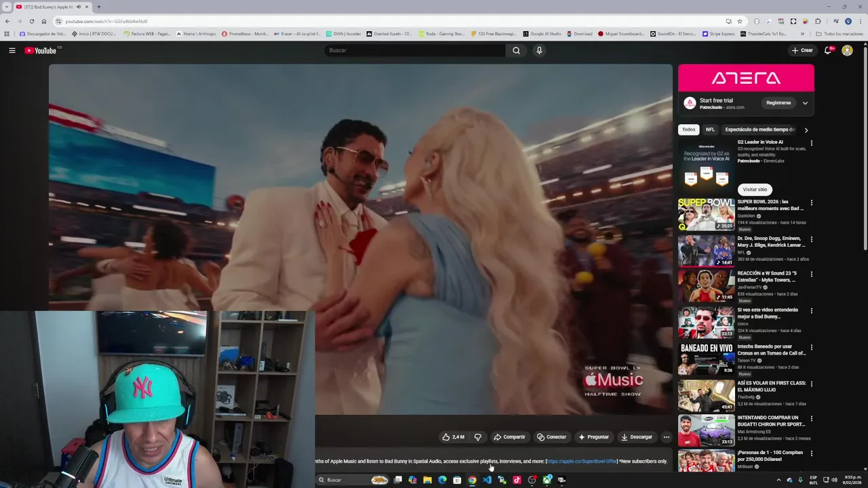Open options for the G2 Leader in Voice AI ad
Screen dimensions: 868x488
click(x=811, y=143)
